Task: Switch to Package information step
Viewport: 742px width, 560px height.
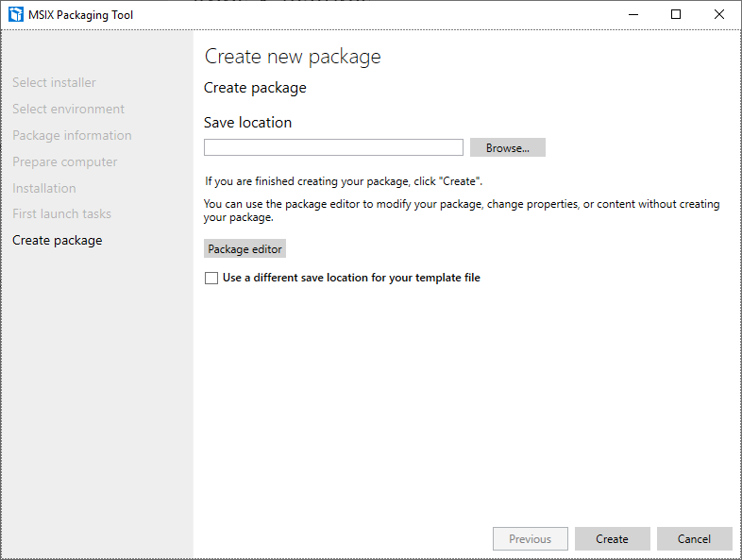Action: [72, 135]
